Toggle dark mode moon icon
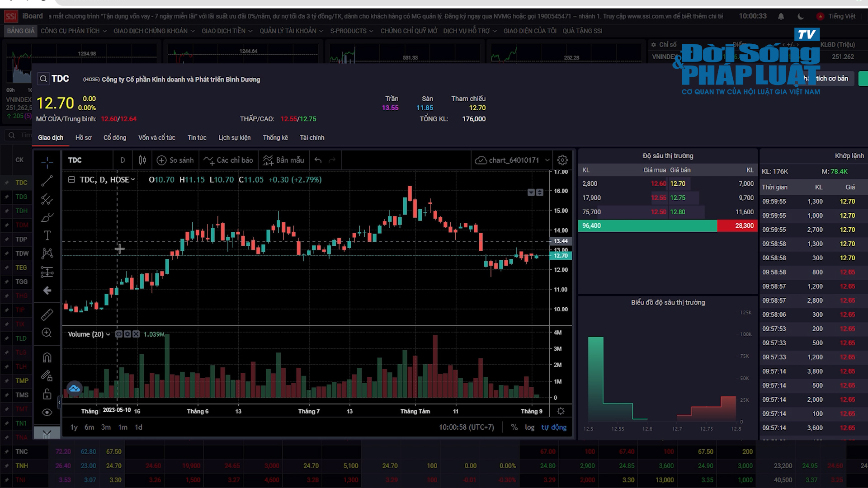Screen dimensions: 868x488 tap(801, 16)
